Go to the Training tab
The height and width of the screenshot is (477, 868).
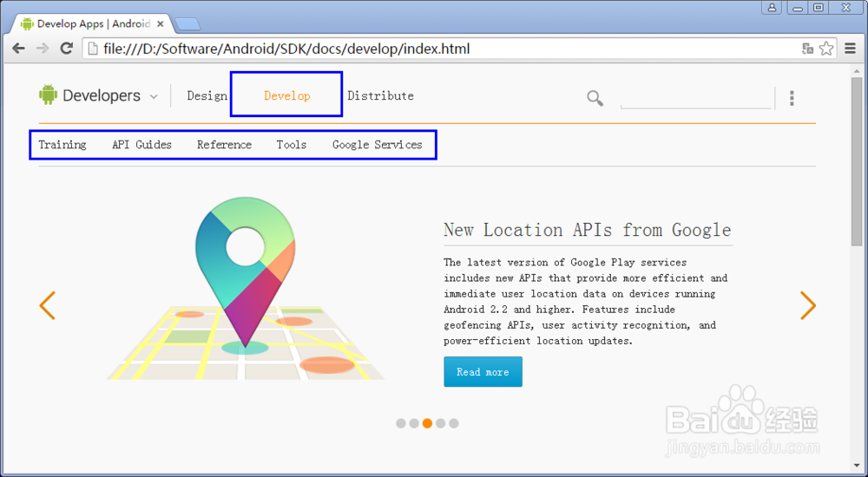click(62, 145)
